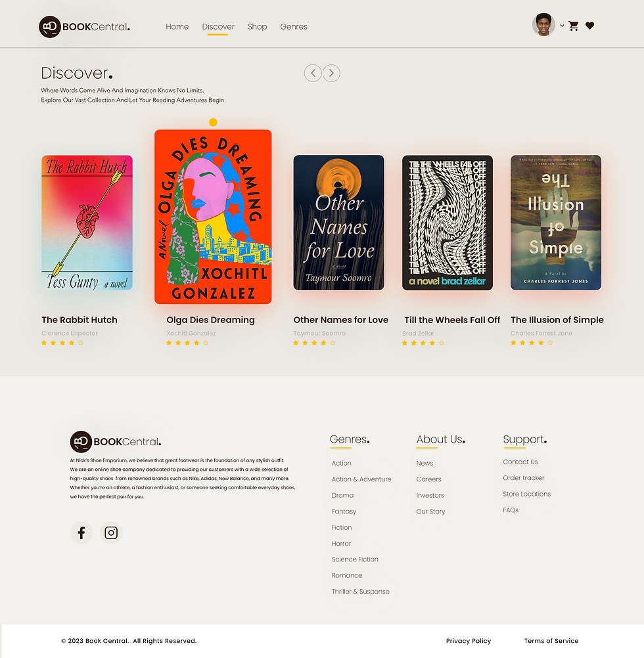Click The Rabbit Hutch star rating
Screen dimensions: 644x658
point(62,343)
